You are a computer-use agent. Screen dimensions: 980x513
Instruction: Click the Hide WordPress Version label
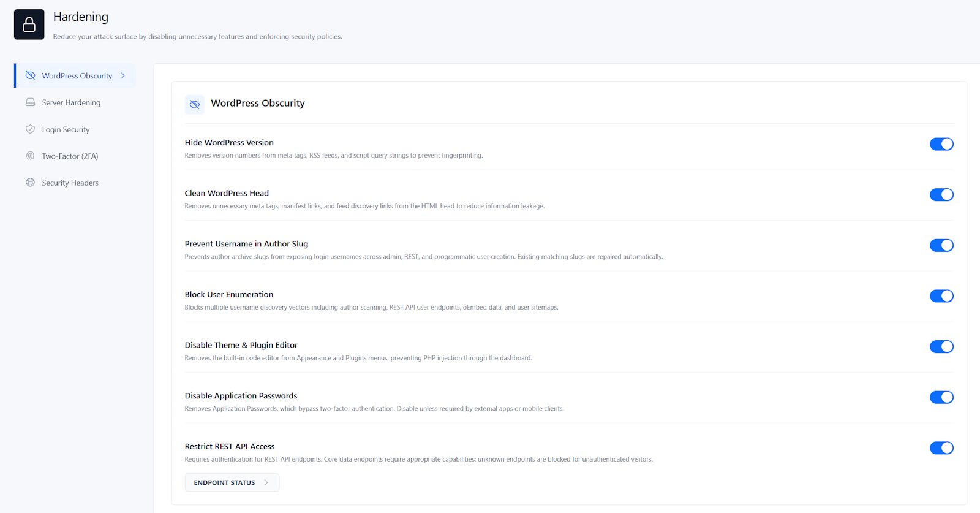(229, 142)
